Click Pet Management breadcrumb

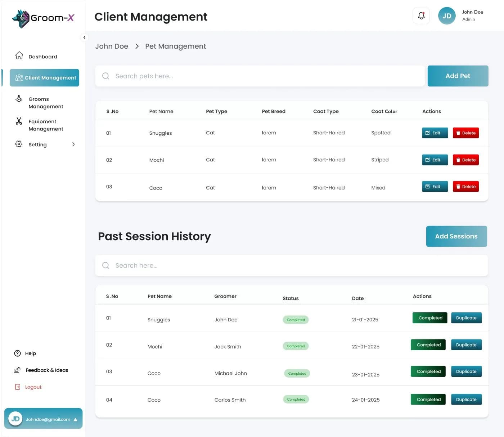coord(176,46)
